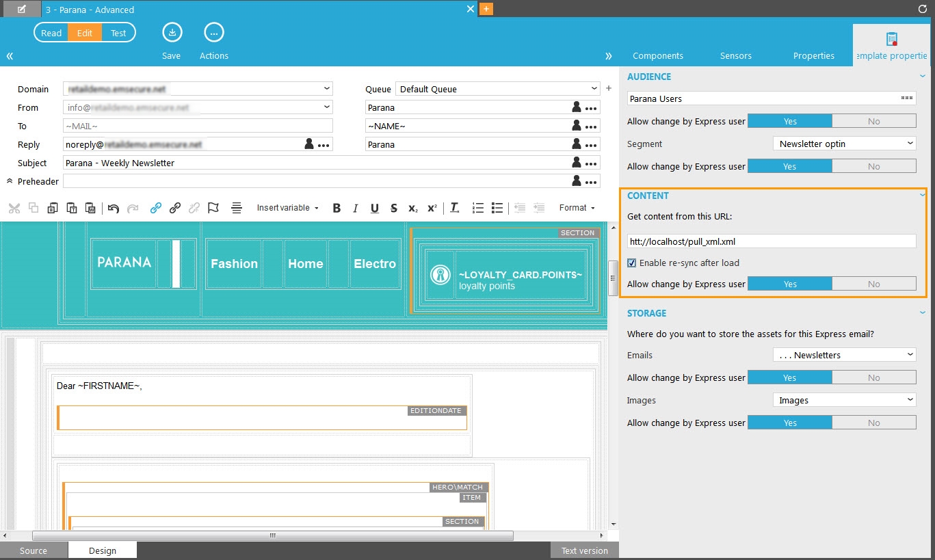
Task: Set Content allow change to No
Action: click(x=873, y=284)
